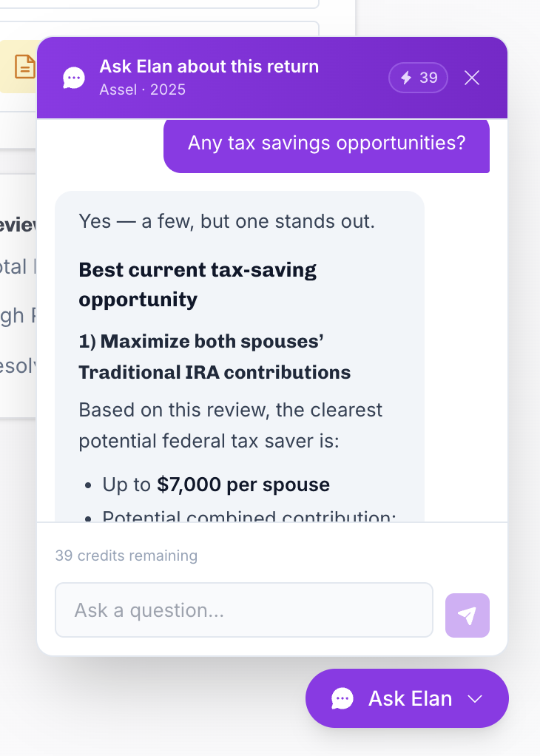Click the 39 credits number in the header badge
Viewport: 540px width, 756px height.
point(428,78)
